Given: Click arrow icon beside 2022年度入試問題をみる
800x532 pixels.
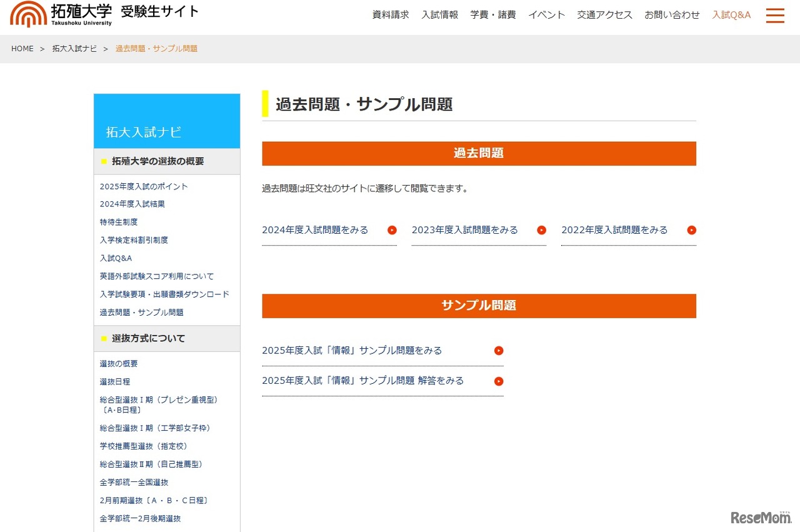Looking at the screenshot, I should (691, 230).
